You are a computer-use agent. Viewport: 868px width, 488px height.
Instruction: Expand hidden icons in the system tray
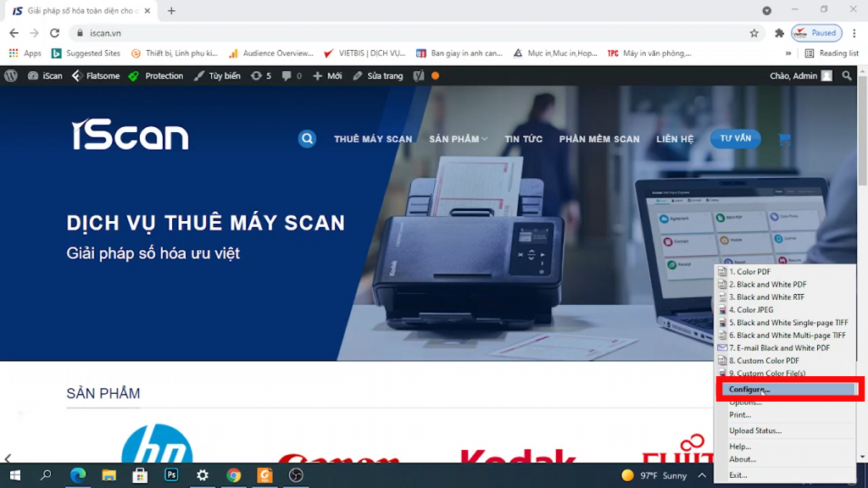[x=702, y=475]
